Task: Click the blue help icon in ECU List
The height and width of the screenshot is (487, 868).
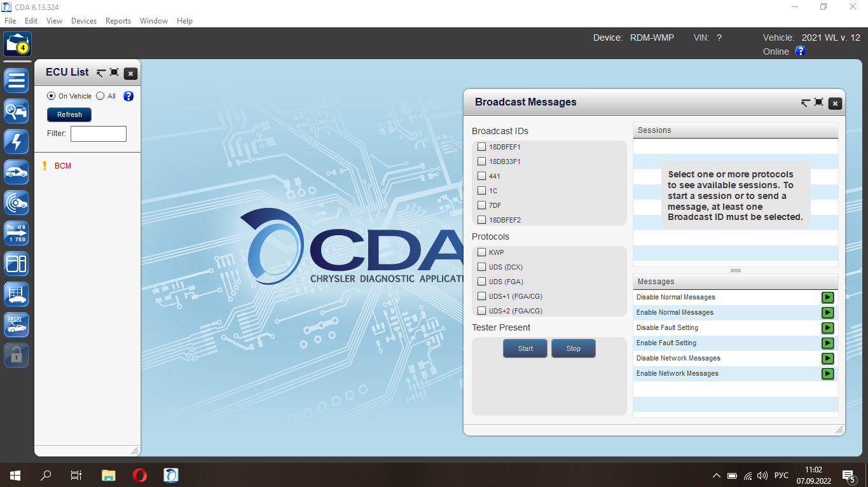Action: (x=128, y=96)
